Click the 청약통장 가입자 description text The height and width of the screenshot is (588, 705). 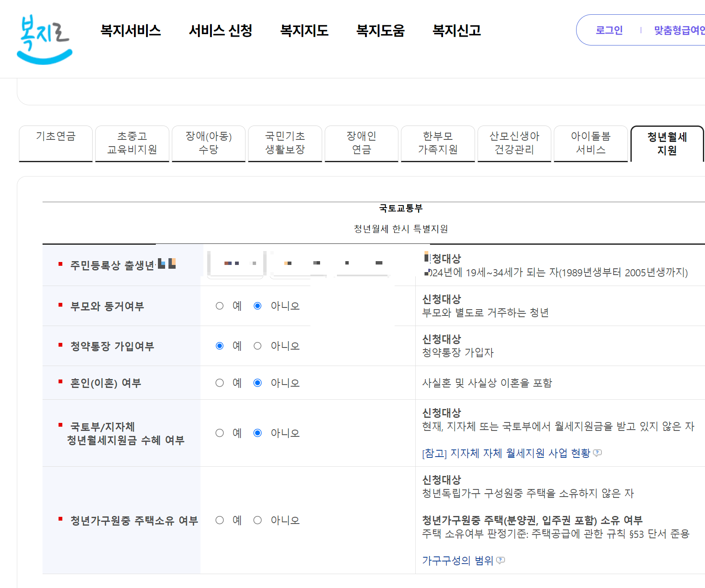458,353
